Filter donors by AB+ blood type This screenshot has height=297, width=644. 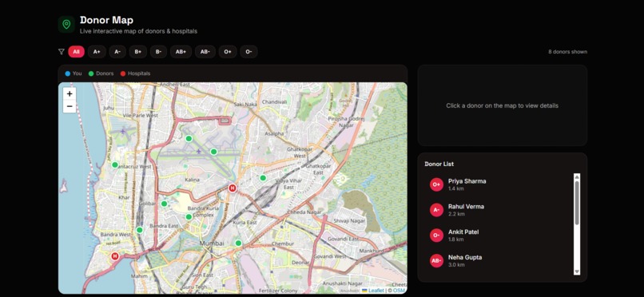(x=181, y=52)
